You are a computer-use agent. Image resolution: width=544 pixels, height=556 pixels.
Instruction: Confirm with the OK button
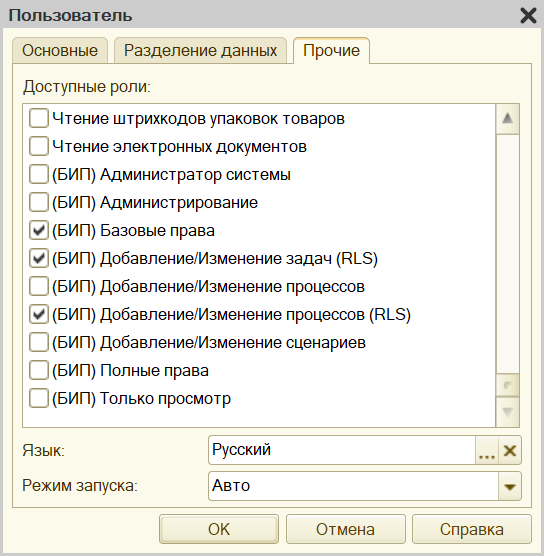[x=219, y=529]
